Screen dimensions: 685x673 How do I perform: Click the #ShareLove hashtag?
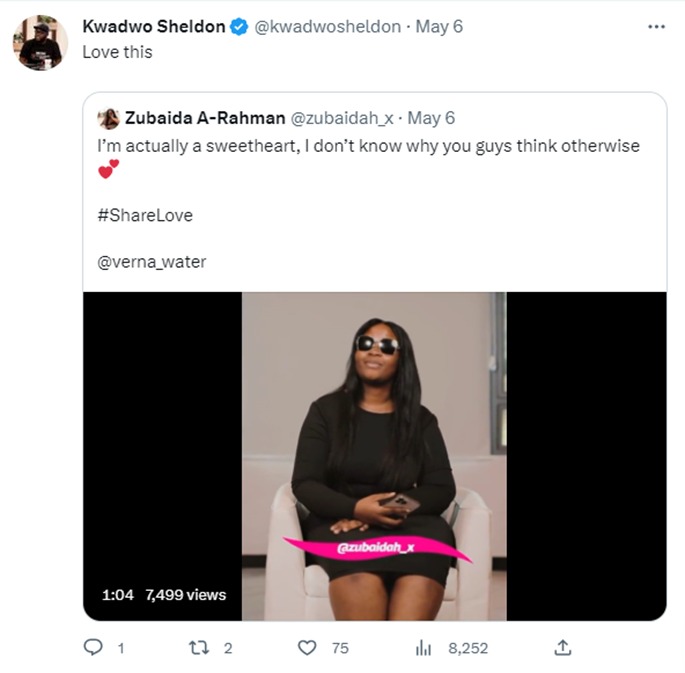145,215
